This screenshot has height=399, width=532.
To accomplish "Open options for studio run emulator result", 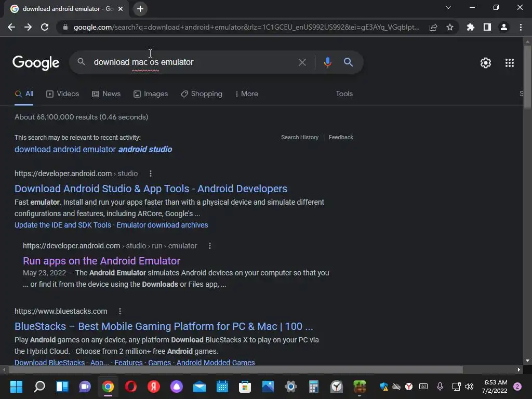I will click(210, 246).
